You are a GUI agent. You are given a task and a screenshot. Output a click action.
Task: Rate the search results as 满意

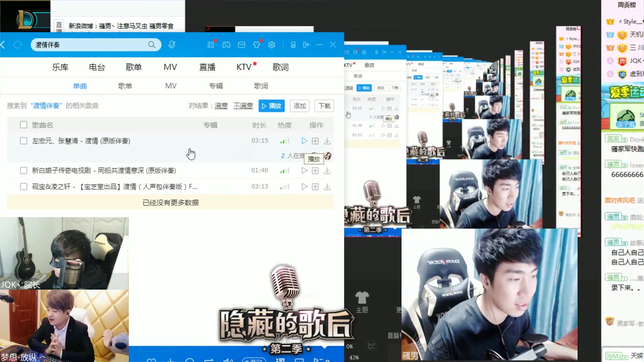point(221,106)
